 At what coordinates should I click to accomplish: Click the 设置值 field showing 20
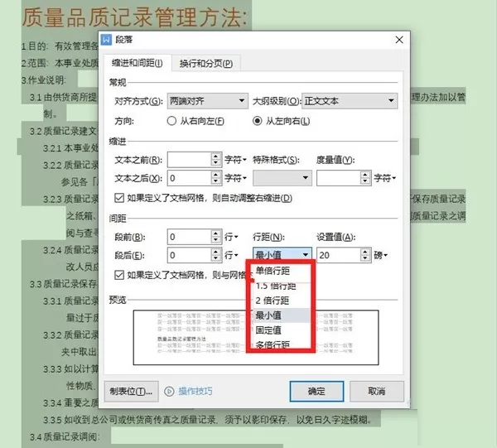[x=338, y=255]
